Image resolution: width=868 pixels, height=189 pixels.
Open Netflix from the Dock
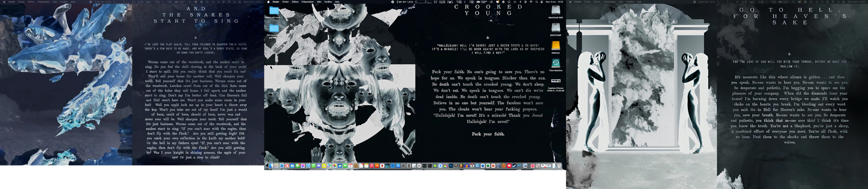[382, 166]
